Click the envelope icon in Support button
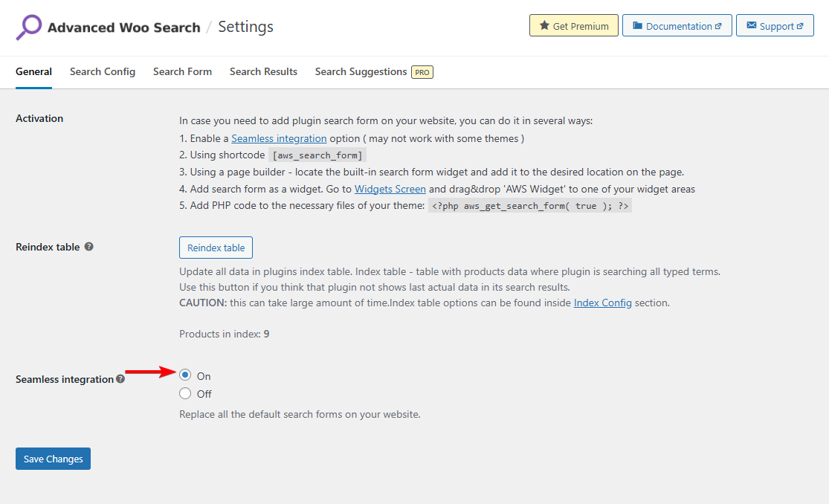 [x=751, y=26]
